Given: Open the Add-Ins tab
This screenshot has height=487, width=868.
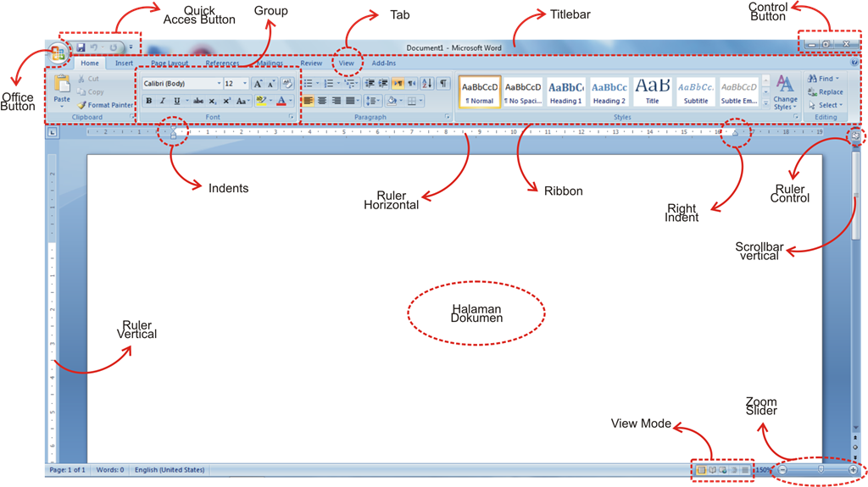Looking at the screenshot, I should [x=384, y=63].
